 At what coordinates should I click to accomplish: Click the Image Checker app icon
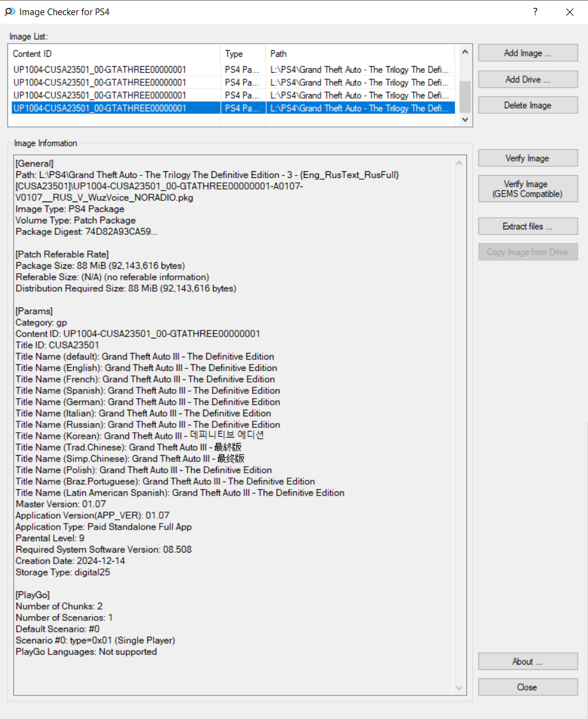pos(10,12)
